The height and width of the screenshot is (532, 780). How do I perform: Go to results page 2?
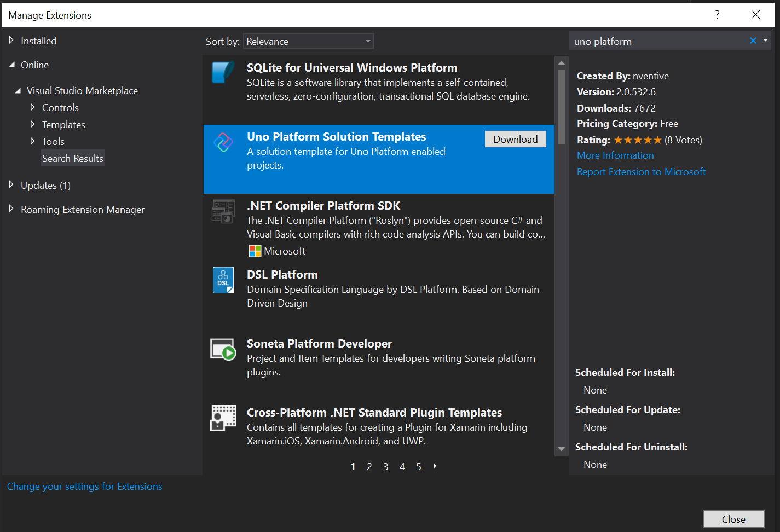coord(369,467)
